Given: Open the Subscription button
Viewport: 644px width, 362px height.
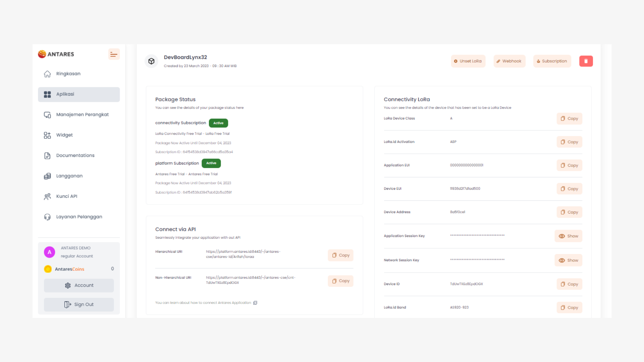Looking at the screenshot, I should pyautogui.click(x=552, y=61).
